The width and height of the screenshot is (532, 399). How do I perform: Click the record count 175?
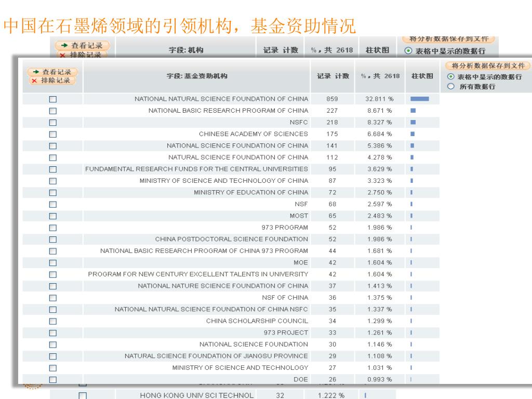[x=332, y=134]
